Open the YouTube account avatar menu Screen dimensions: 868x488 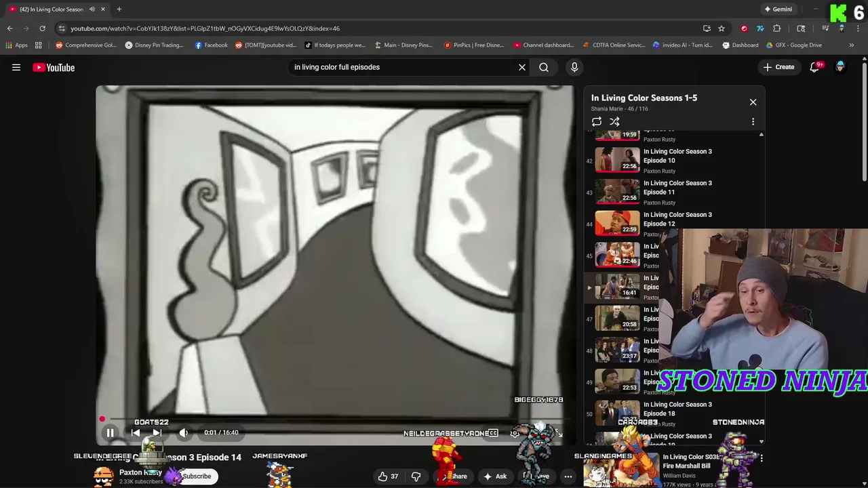coord(840,67)
